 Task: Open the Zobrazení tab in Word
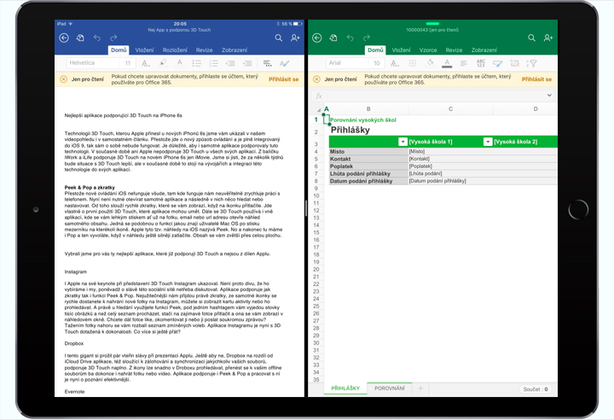coord(234,50)
